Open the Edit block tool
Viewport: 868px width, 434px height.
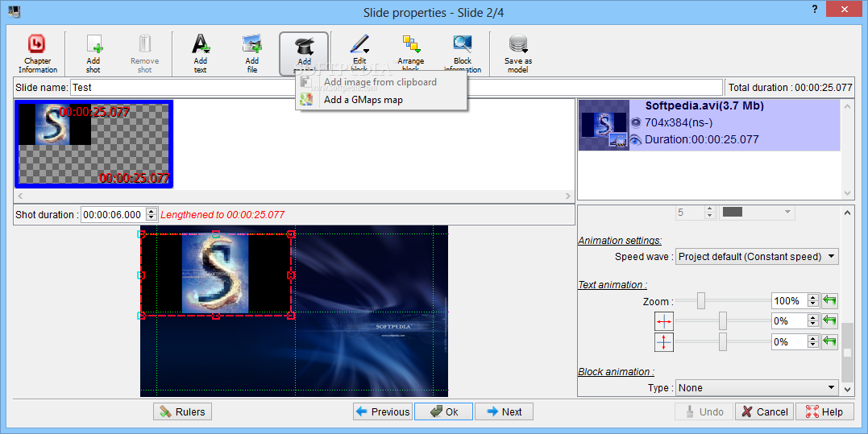pos(359,54)
